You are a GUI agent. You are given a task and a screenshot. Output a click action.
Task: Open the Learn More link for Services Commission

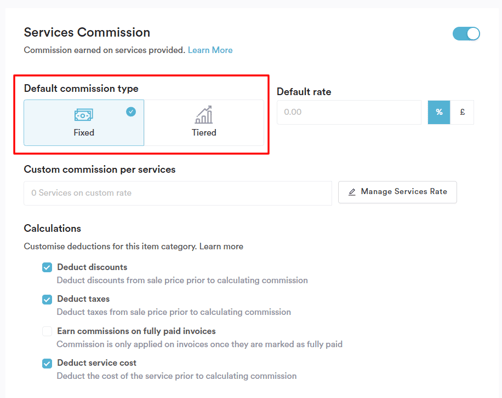pos(210,50)
